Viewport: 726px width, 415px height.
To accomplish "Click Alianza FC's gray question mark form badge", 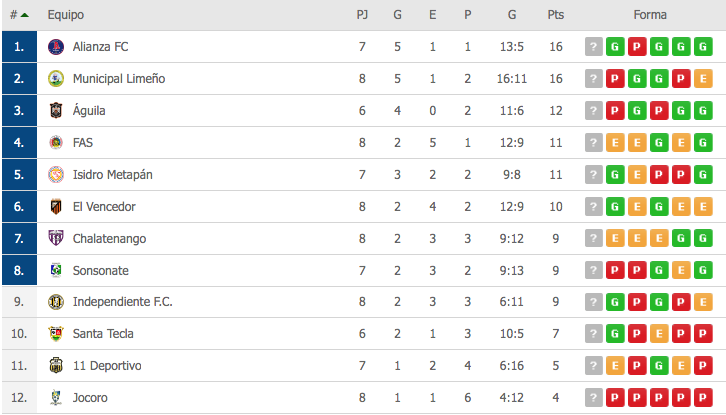I will point(593,47).
